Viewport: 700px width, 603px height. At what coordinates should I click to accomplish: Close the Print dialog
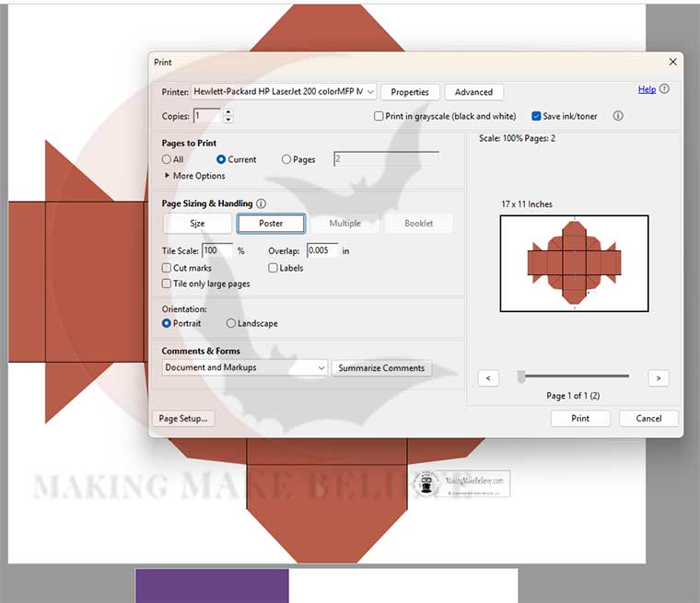tap(672, 62)
